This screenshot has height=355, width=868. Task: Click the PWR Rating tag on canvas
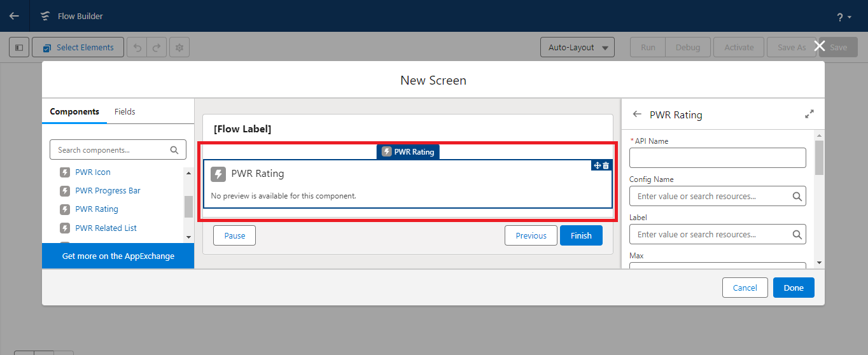(x=408, y=151)
